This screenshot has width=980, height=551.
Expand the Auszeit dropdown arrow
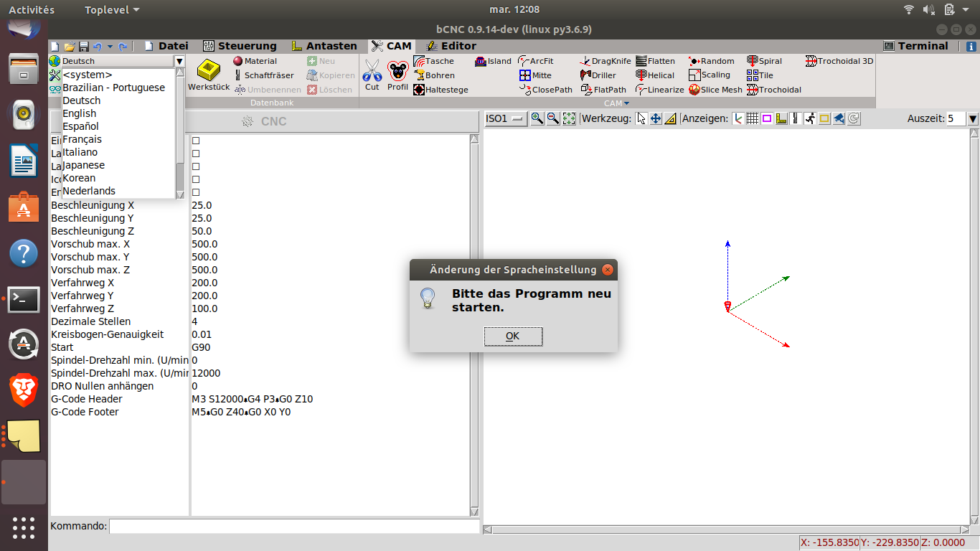tap(973, 118)
